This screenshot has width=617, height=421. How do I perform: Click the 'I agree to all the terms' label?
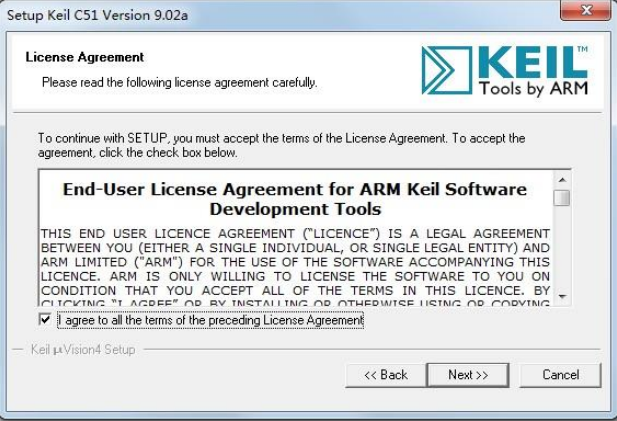(210, 320)
